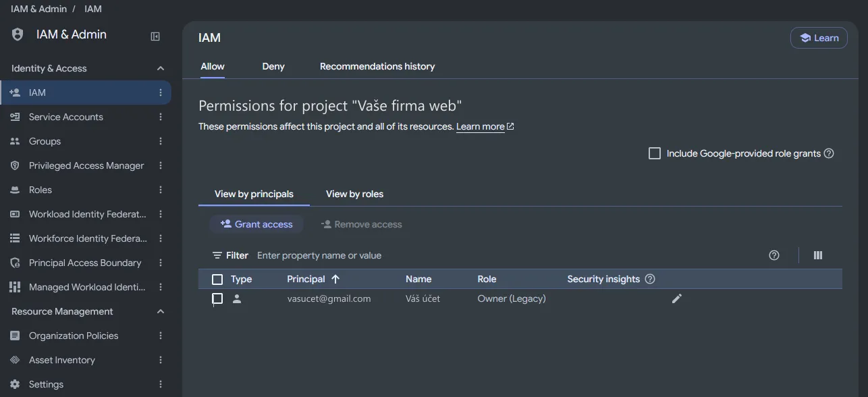This screenshot has height=397, width=868.
Task: Open the three-dot menu for Settings
Action: coord(161,384)
